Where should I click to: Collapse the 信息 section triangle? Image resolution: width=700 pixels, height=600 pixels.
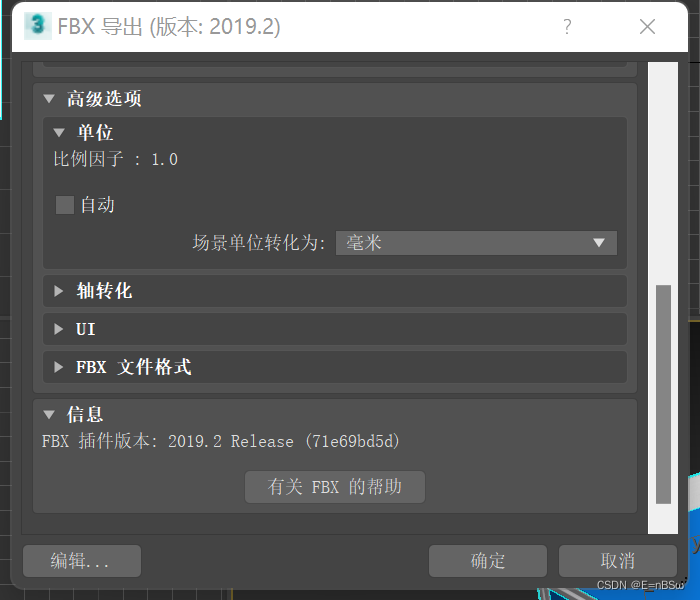pyautogui.click(x=49, y=415)
